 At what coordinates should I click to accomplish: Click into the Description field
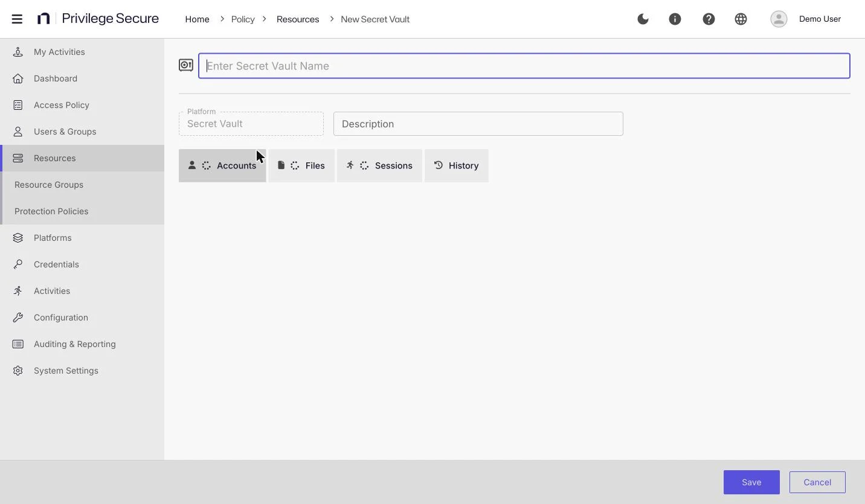click(x=478, y=124)
